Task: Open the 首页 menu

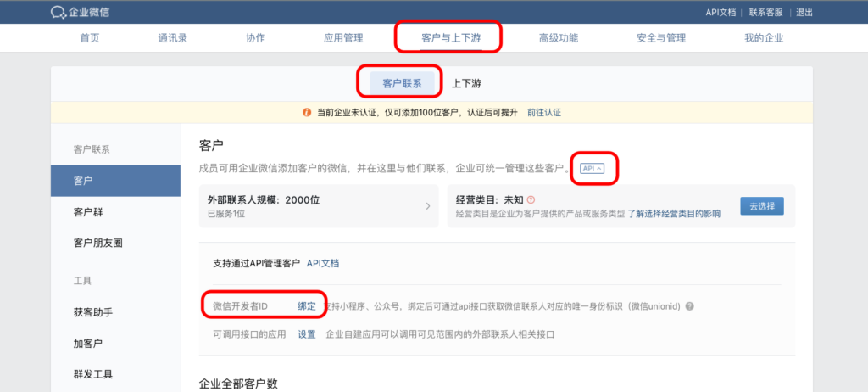Action: (90, 38)
